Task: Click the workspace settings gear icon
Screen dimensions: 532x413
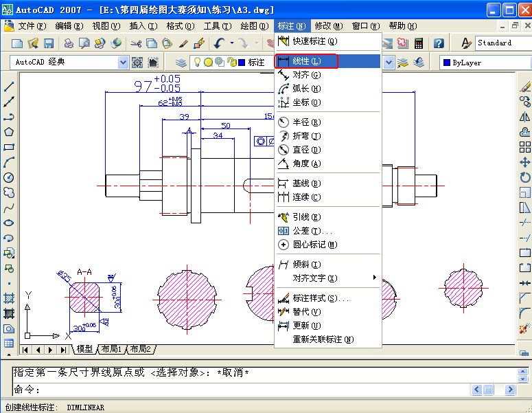Action: pos(137,63)
